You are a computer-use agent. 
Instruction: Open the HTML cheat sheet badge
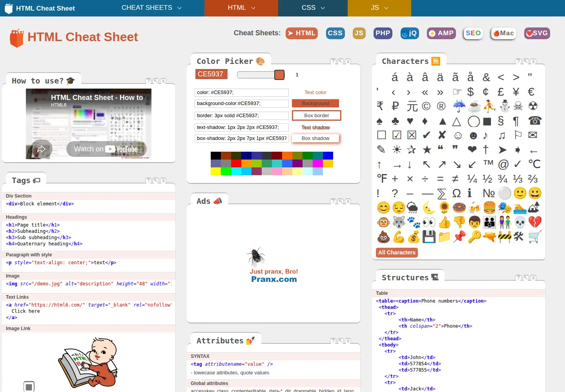pos(302,33)
